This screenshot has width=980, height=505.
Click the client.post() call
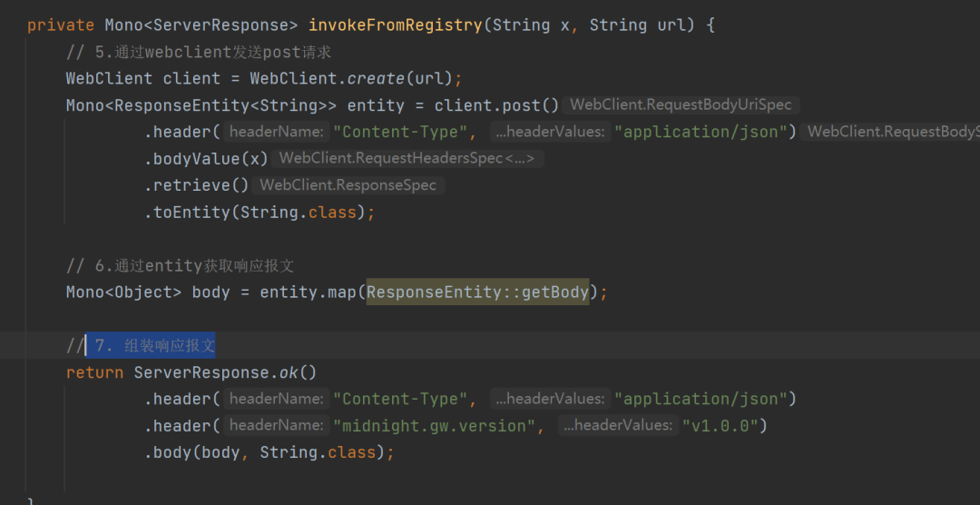click(x=497, y=105)
